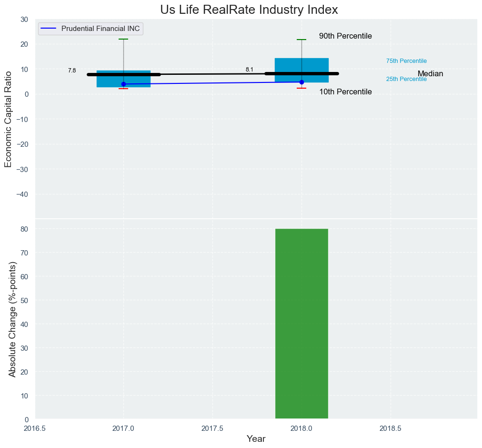
Task: Click the green 90th percentile cap for 2017
Action: [123, 39]
